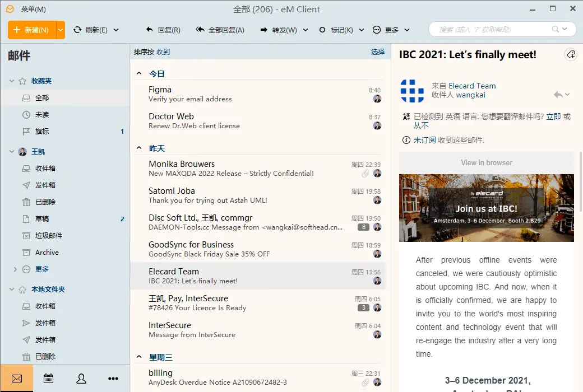The height and width of the screenshot is (392, 583).
Task: Expand the 更多 folders node in sidebar
Action: [15, 269]
